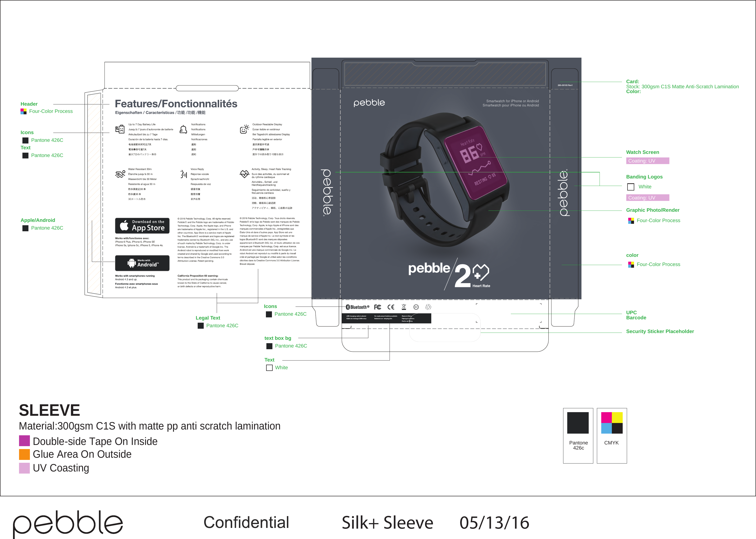This screenshot has width=756, height=539.
Task: Click the Legal Text Pantone 426C swatch
Action: [x=200, y=326]
